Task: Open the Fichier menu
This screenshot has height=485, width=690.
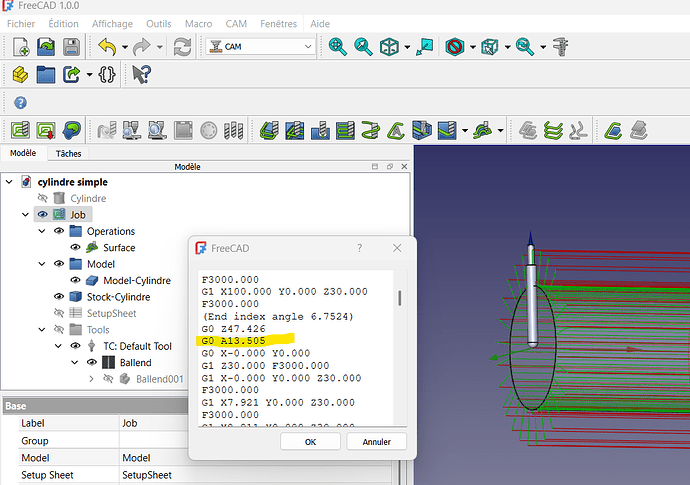Action: pyautogui.click(x=21, y=24)
